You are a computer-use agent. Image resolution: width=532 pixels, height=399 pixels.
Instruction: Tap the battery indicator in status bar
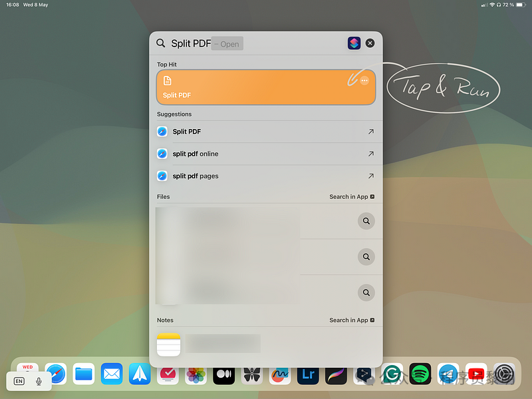click(x=521, y=5)
